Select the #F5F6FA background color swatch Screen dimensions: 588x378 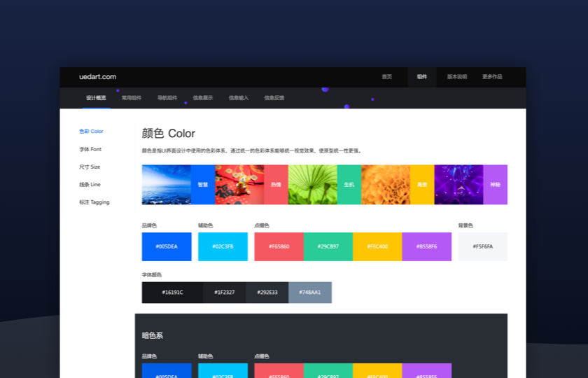point(482,246)
